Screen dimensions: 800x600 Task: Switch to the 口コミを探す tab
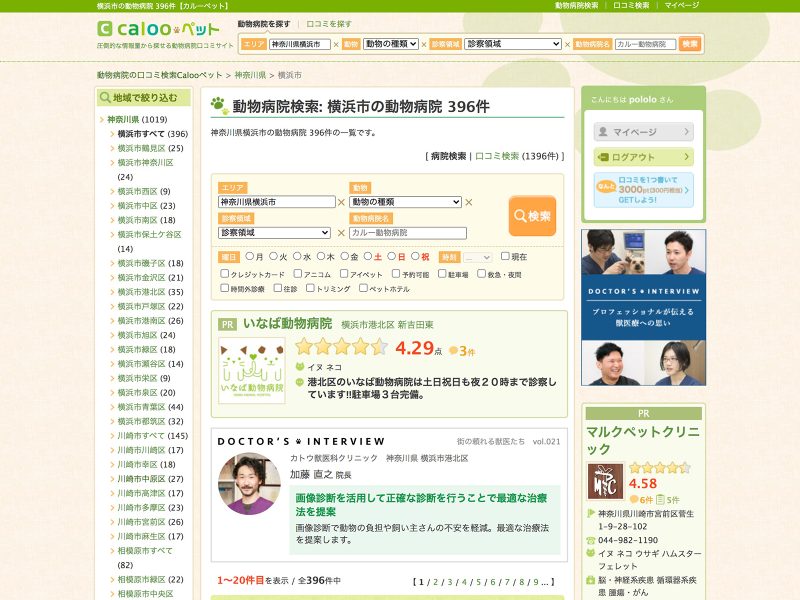[x=329, y=23]
